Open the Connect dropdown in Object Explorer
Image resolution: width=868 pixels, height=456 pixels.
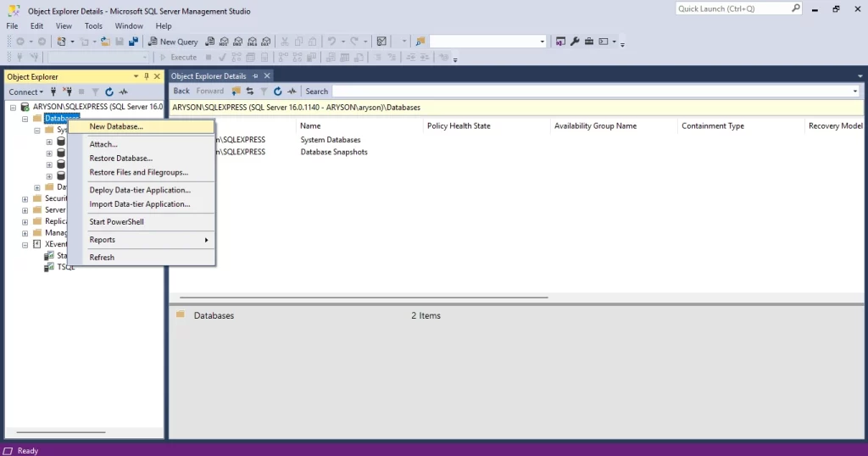pos(26,92)
